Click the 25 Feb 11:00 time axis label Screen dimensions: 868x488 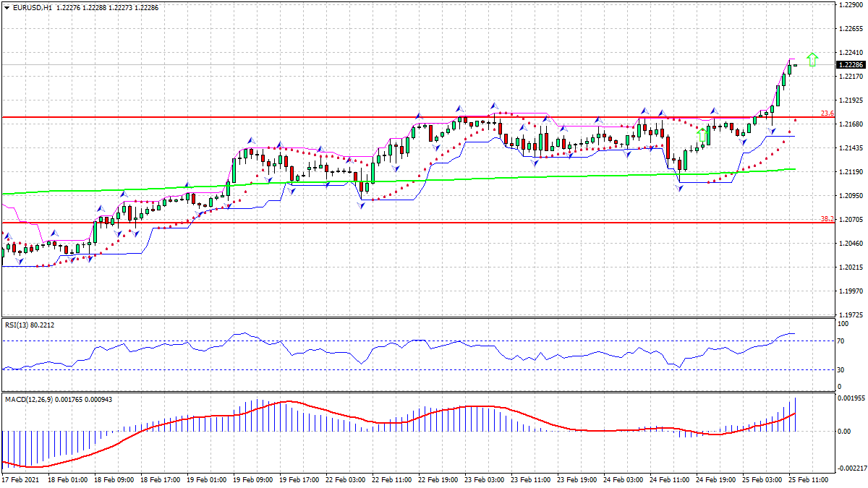[809, 479]
